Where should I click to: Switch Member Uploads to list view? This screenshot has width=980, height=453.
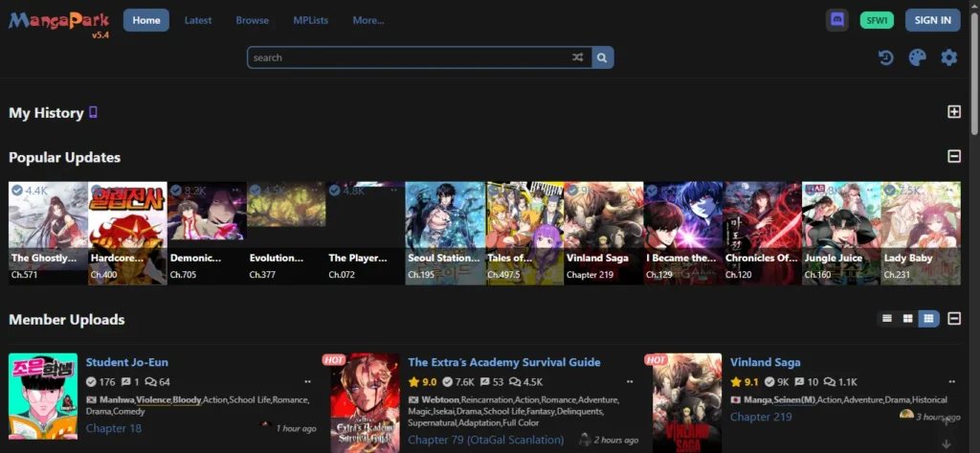pos(887,319)
